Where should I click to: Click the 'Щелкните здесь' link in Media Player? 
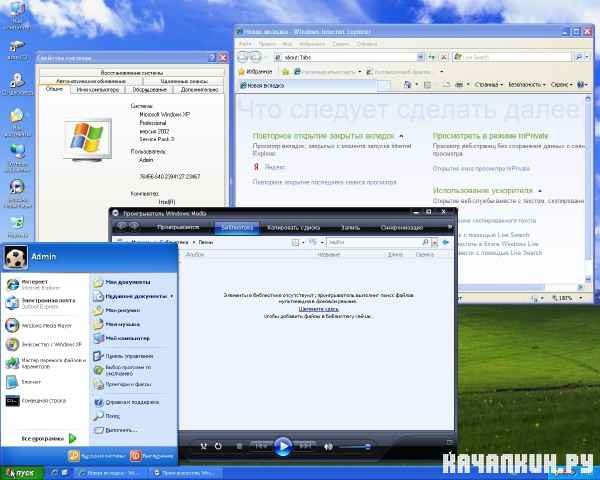[x=319, y=309]
